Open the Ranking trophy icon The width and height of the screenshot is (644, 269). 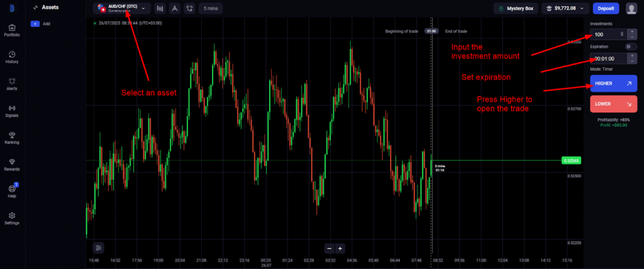[x=11, y=137]
